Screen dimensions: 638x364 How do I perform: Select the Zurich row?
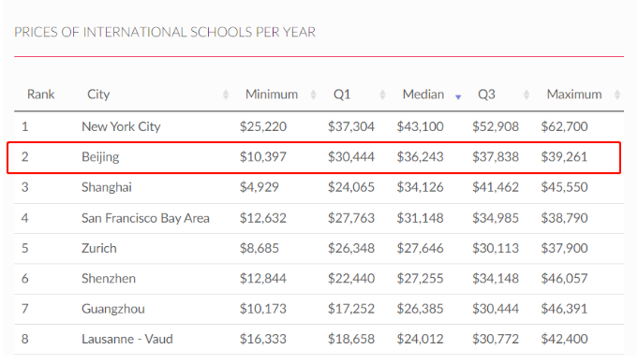(x=319, y=248)
